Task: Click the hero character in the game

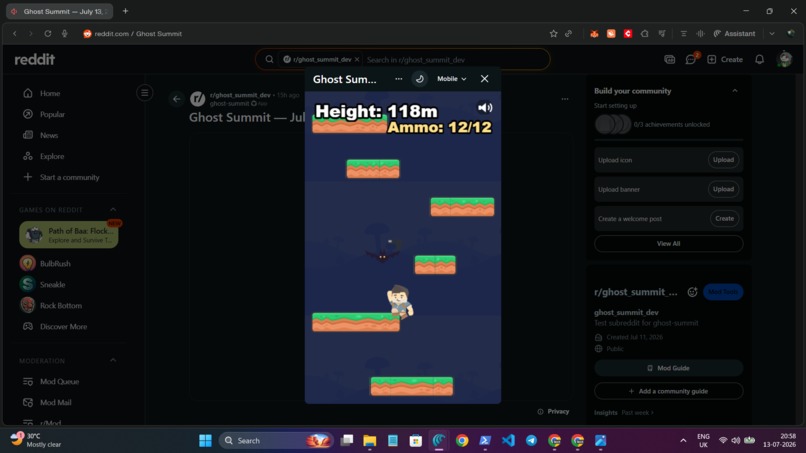Action: (400, 301)
